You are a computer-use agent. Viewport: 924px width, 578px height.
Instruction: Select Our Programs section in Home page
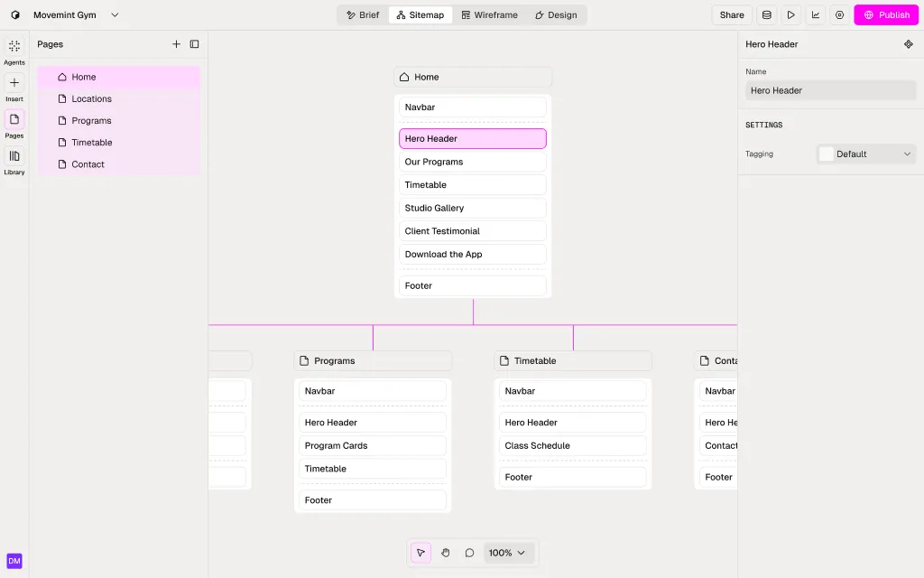[x=473, y=162]
